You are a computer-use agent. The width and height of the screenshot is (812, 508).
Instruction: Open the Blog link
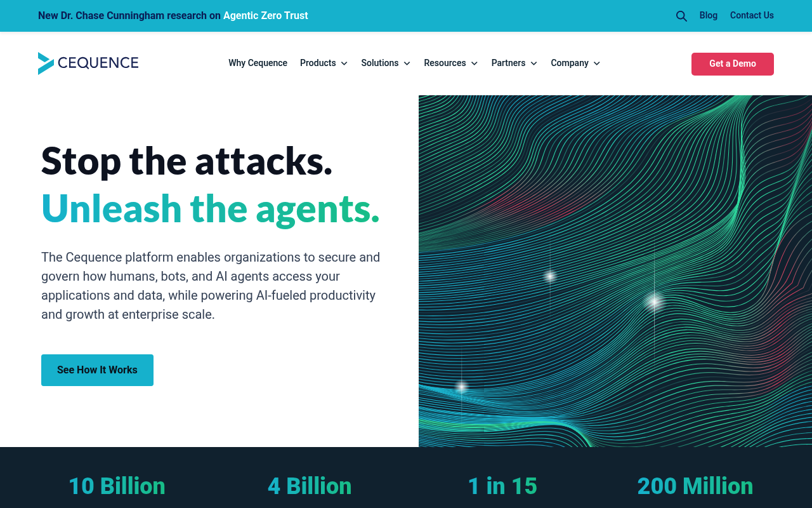tap(709, 15)
